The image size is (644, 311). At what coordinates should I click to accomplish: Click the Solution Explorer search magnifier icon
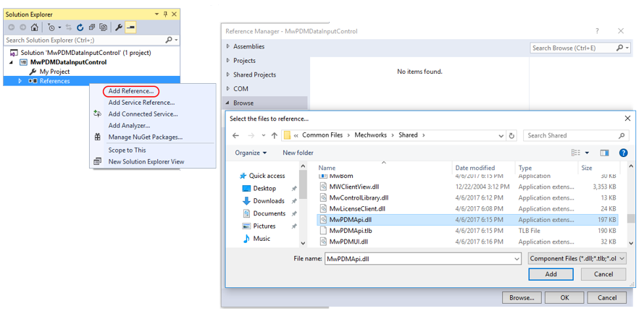tap(168, 41)
